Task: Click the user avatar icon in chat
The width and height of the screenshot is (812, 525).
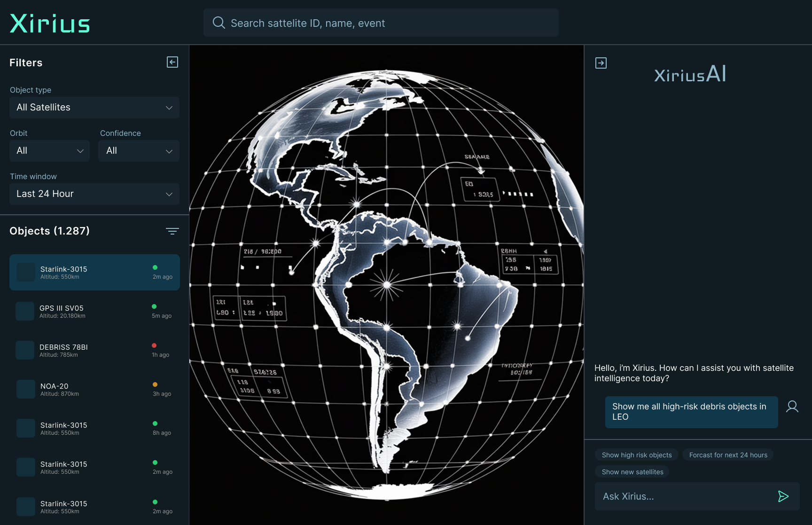Action: tap(792, 407)
